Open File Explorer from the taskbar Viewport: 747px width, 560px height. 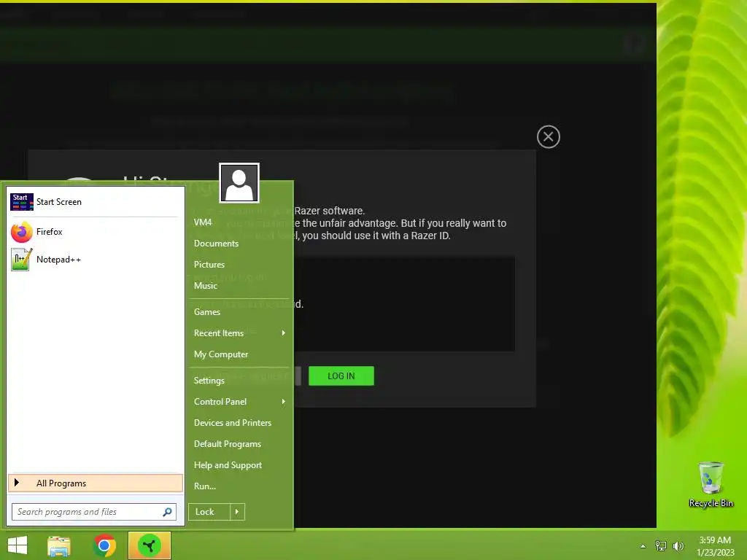click(59, 545)
